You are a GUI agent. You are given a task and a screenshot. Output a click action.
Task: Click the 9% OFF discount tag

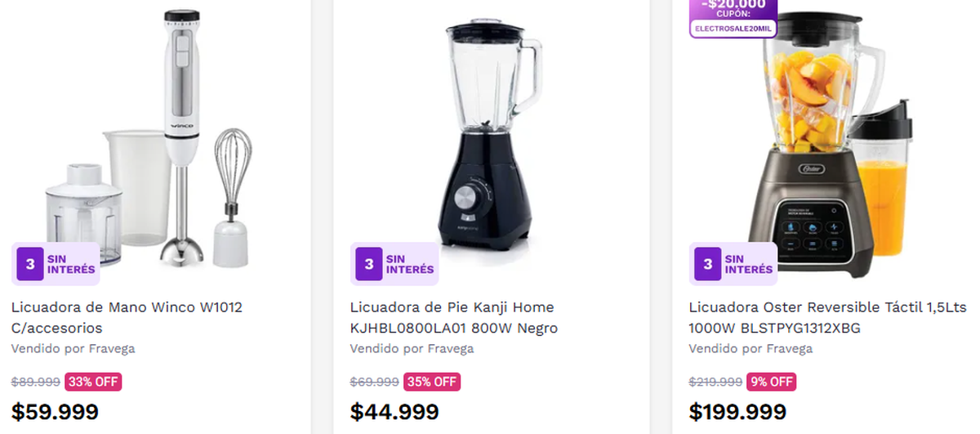(x=771, y=382)
